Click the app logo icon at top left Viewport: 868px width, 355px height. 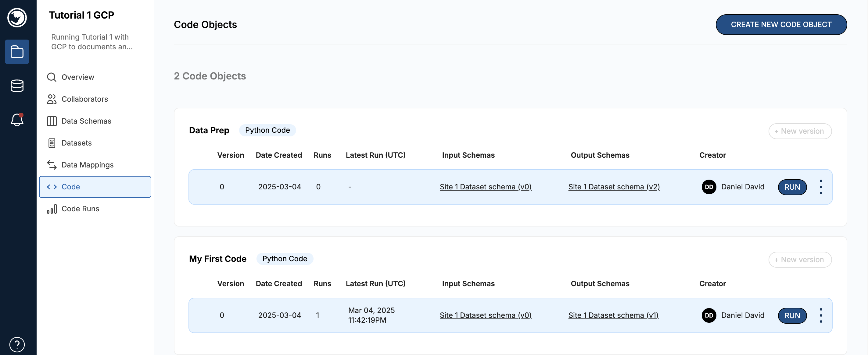click(x=17, y=17)
